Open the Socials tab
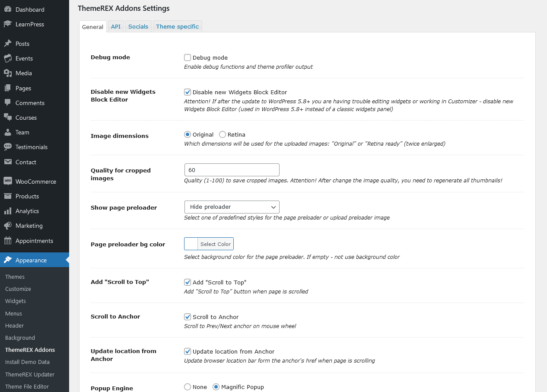This screenshot has height=392, width=547. point(138,26)
